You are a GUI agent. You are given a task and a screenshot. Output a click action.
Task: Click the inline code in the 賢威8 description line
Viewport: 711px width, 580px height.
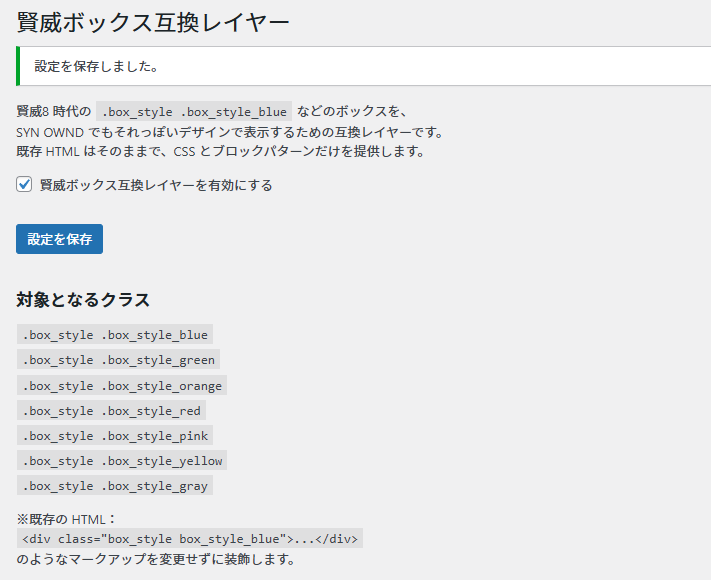(194, 112)
